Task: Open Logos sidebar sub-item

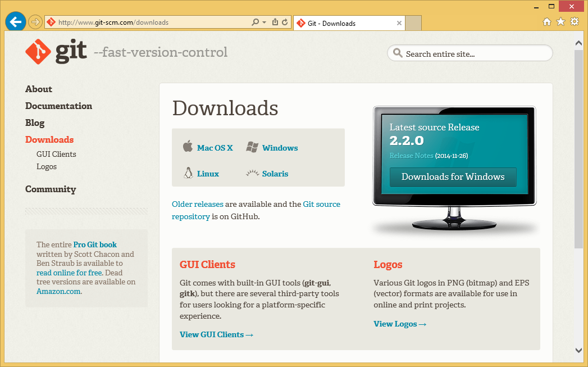Action: (x=47, y=166)
